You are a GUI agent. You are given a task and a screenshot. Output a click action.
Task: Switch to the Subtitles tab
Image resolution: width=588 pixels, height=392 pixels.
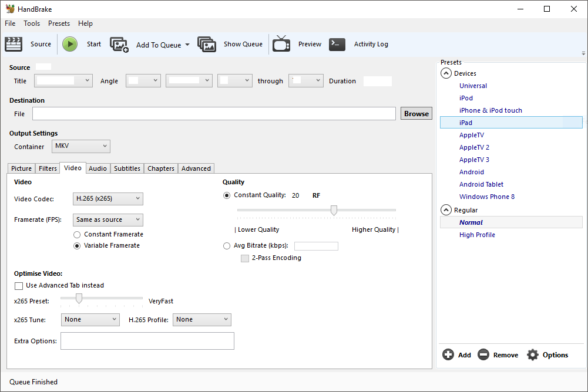click(x=127, y=168)
